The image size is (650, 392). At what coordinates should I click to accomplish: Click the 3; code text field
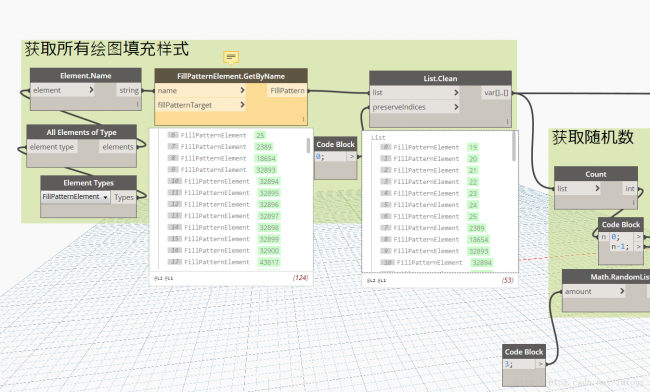(x=519, y=364)
